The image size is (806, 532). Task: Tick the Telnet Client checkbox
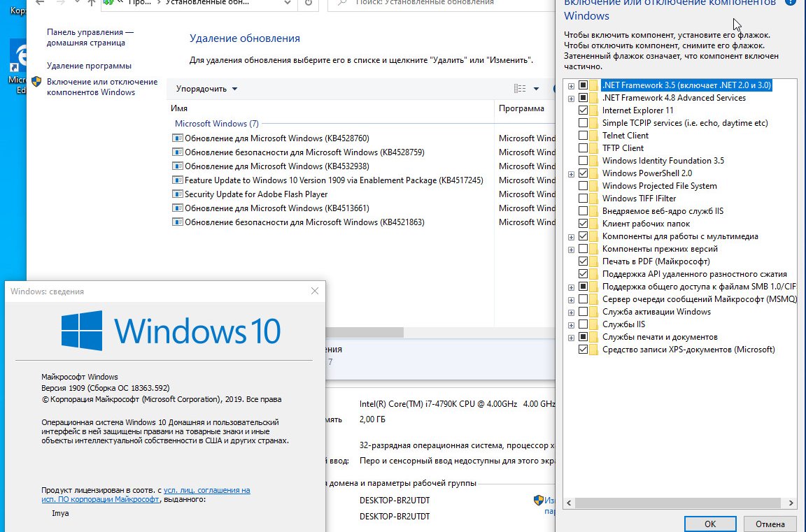point(583,136)
